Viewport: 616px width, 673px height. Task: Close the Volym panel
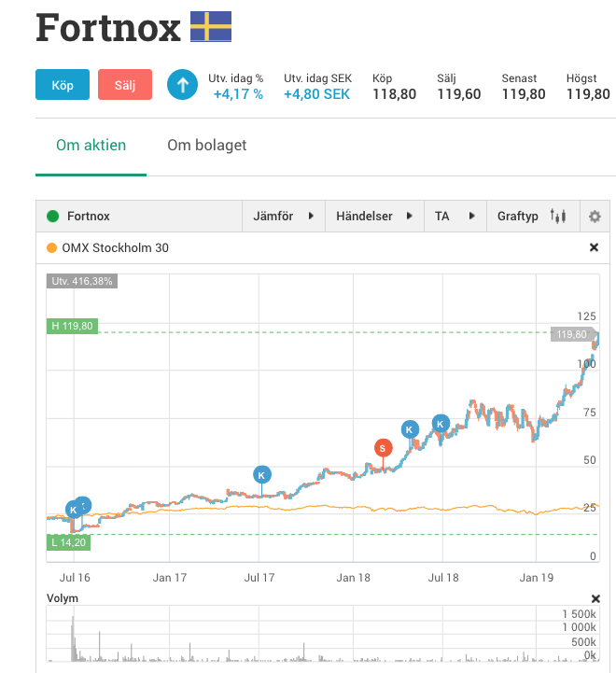595,598
